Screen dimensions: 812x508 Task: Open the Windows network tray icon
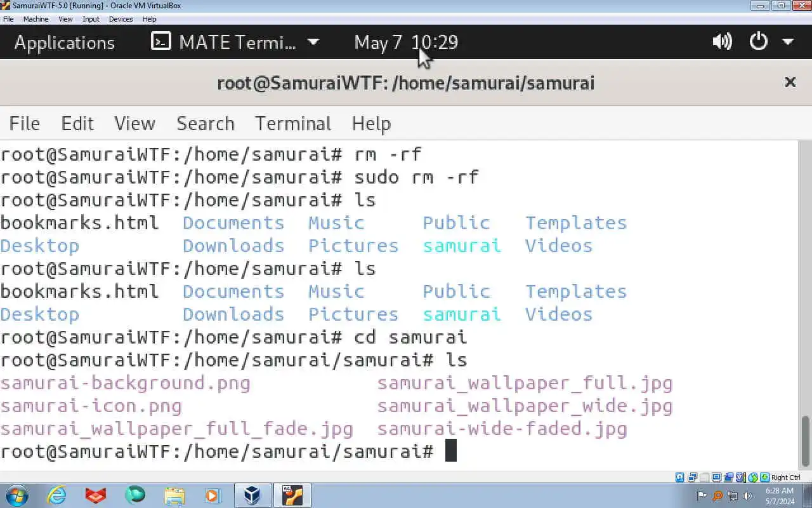click(x=733, y=496)
